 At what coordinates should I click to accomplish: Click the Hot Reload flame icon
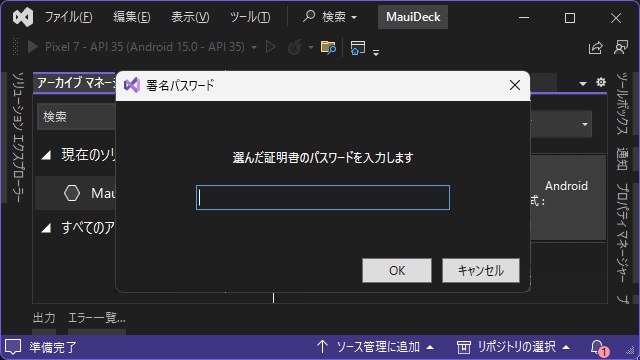(295, 47)
